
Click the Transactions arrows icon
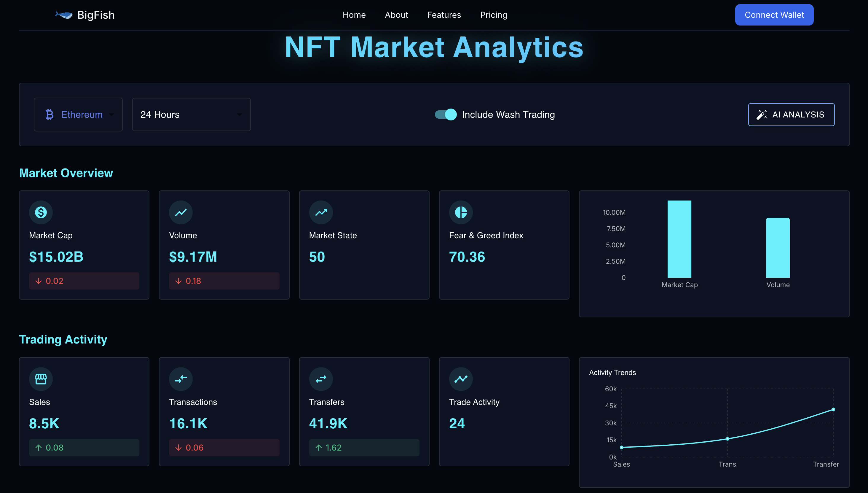[181, 379]
